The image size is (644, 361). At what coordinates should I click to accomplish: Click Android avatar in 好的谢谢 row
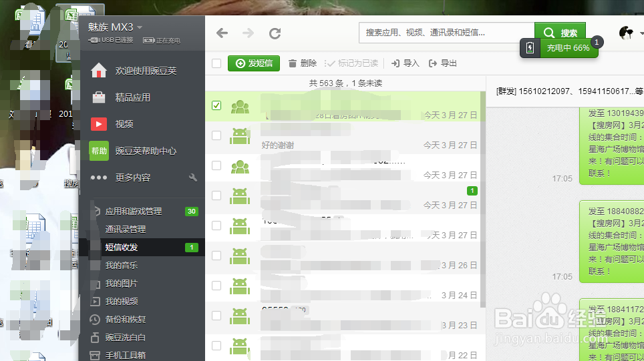coord(240,136)
